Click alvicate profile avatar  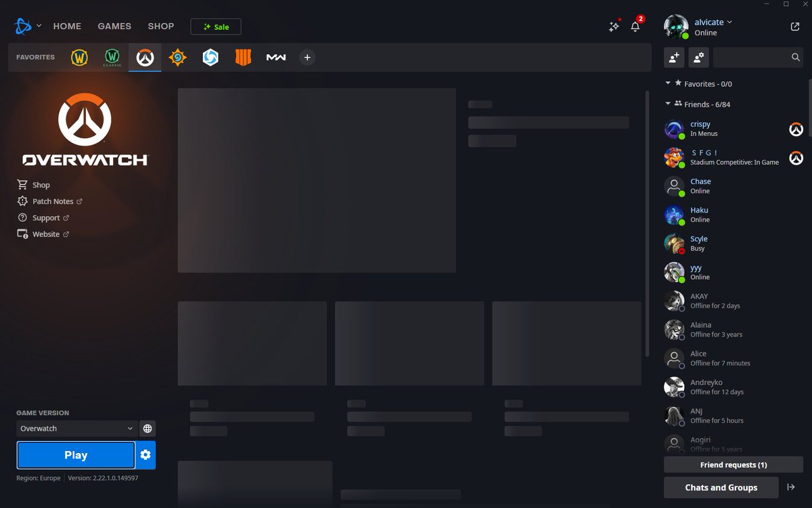676,27
